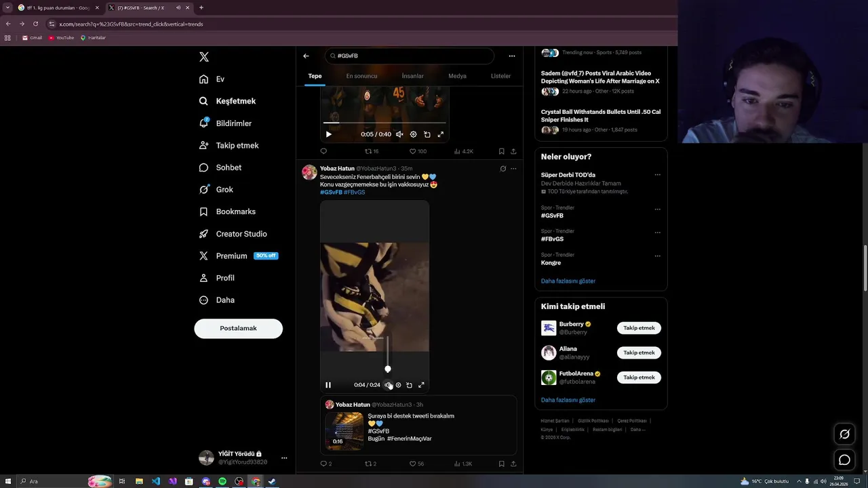Image resolution: width=868 pixels, height=488 pixels.
Task: Toggle picture-in-picture on the 0:24 video
Action: click(x=409, y=385)
